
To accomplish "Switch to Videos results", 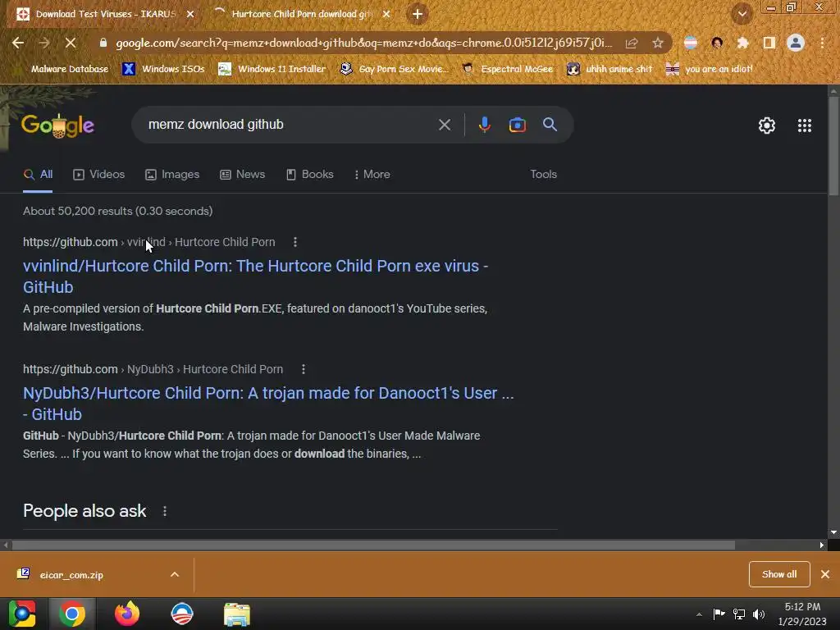I will point(99,174).
